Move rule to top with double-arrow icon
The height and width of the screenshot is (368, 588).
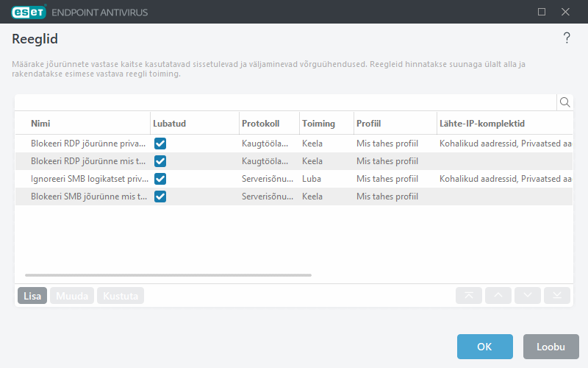(469, 295)
